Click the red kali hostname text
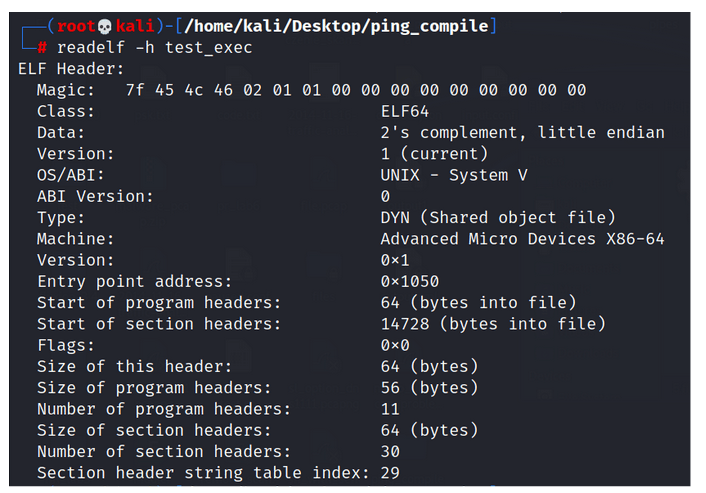 (135, 26)
